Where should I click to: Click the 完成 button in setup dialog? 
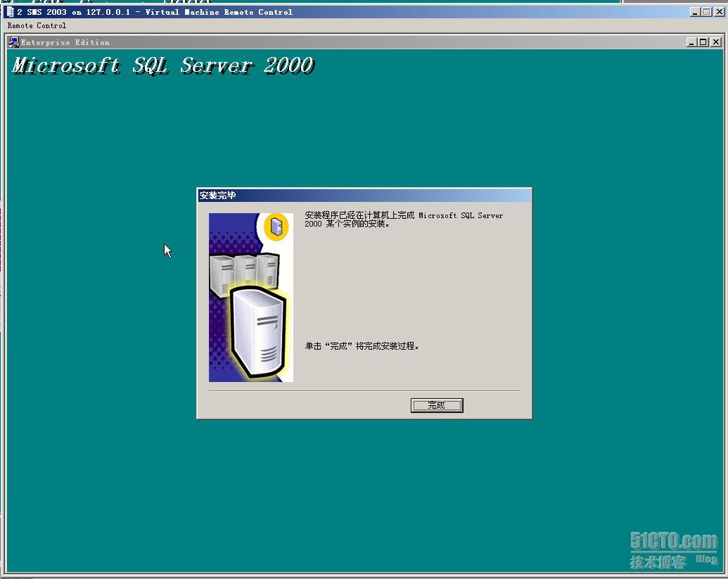click(437, 405)
